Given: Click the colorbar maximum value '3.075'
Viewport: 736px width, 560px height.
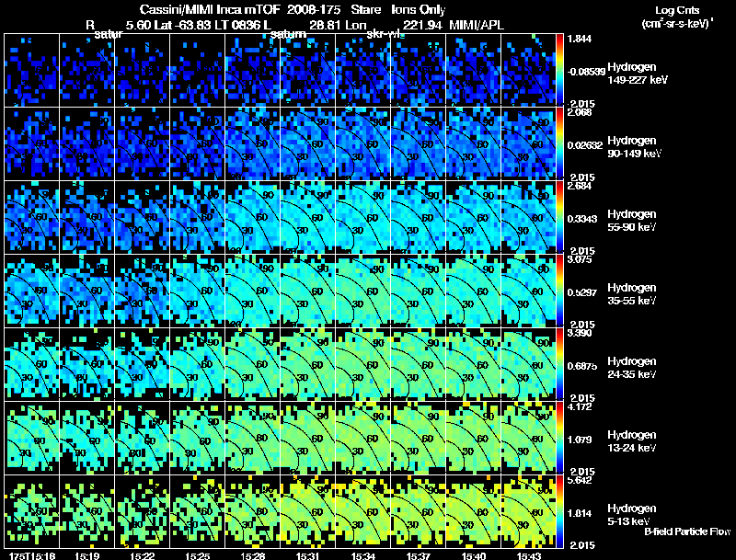Looking at the screenshot, I should point(580,259).
